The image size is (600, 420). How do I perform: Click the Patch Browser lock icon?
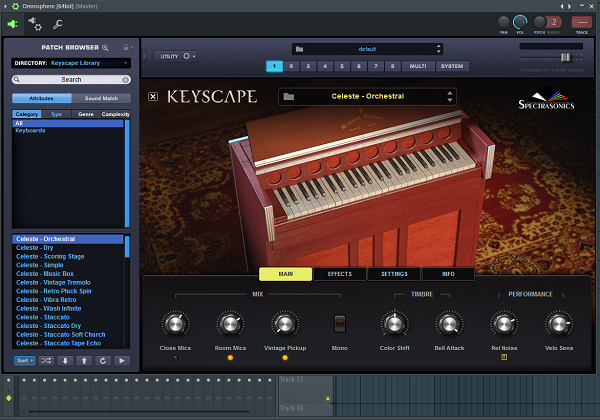126,47
